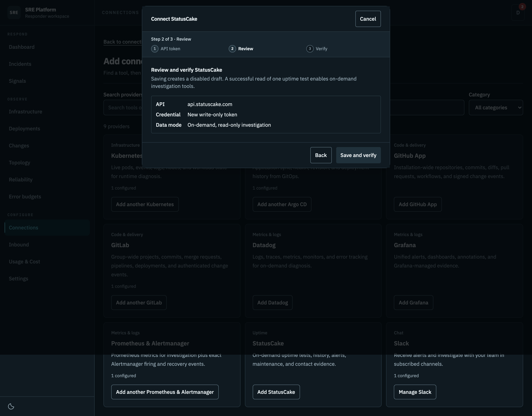Click Add another Kubernetes button
The width and height of the screenshot is (532, 416).
(145, 204)
